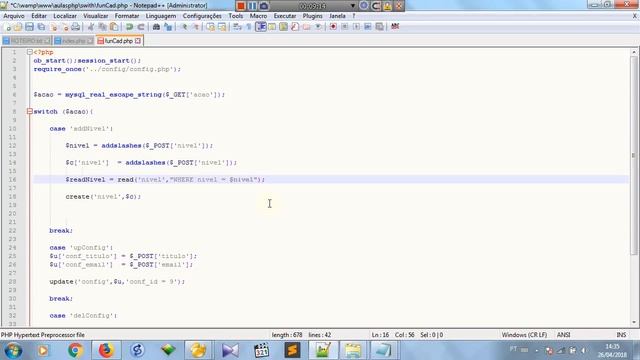
Task: Click 'Ln : 16' in status bar
Action: [380, 335]
